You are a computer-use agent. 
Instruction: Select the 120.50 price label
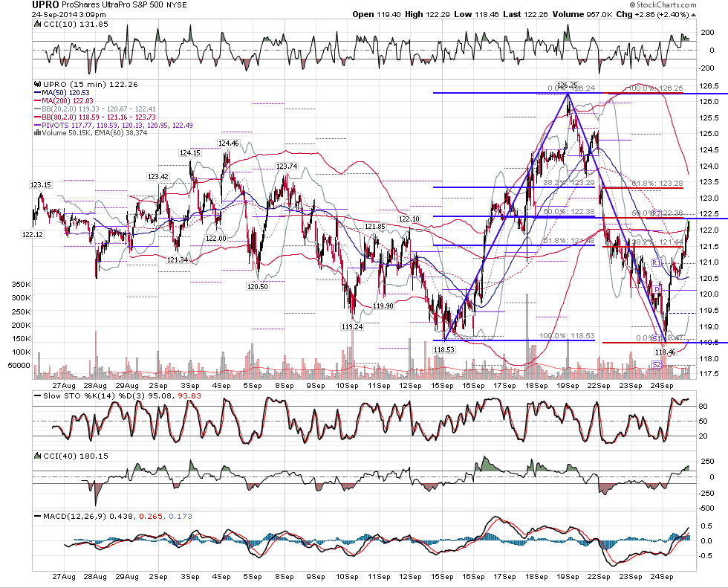click(258, 287)
